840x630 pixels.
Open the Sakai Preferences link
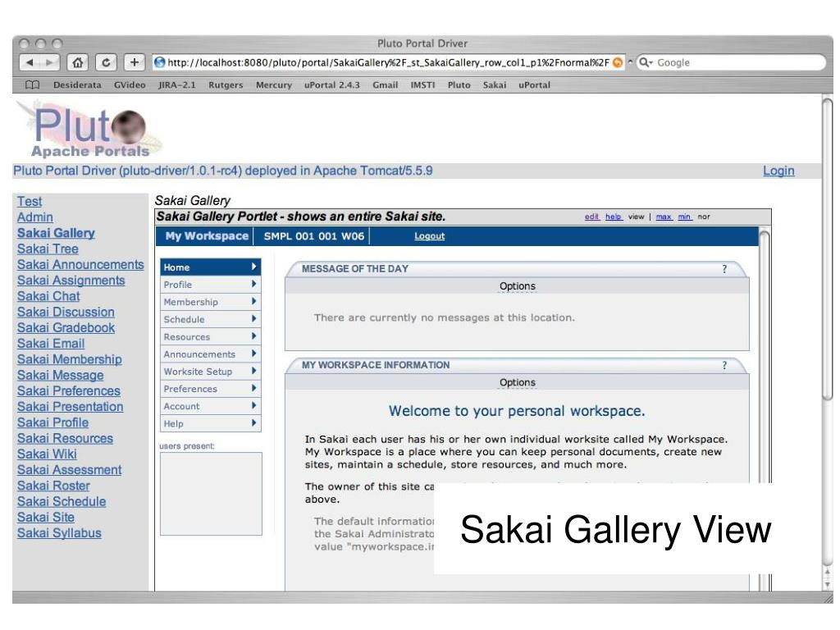point(69,391)
